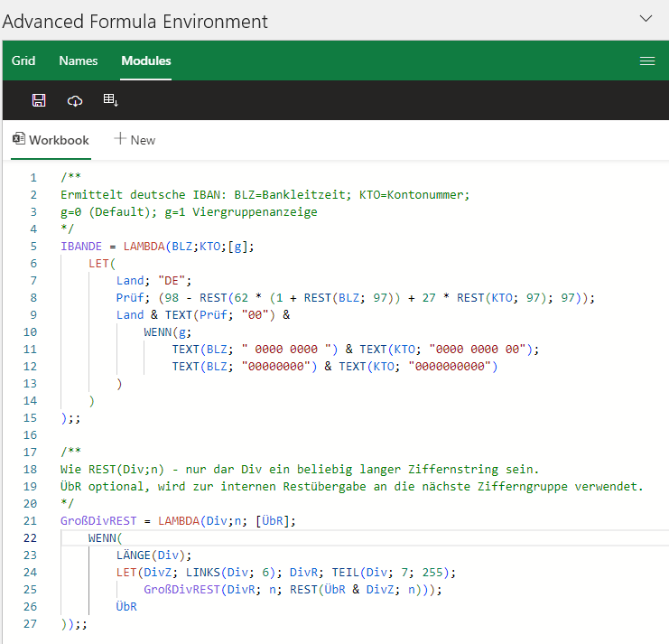Click the GroßDivREST name on line 21
Screen dimensions: 669x644
pos(98,520)
